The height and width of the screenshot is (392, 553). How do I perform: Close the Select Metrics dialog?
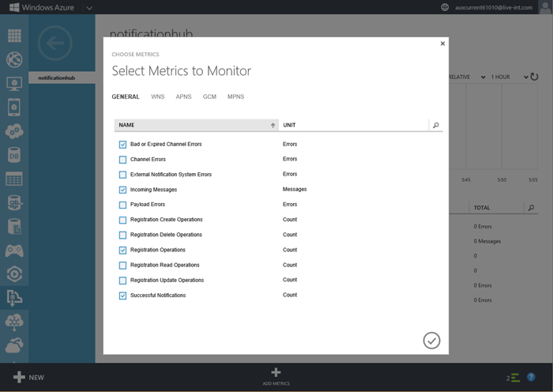[442, 43]
